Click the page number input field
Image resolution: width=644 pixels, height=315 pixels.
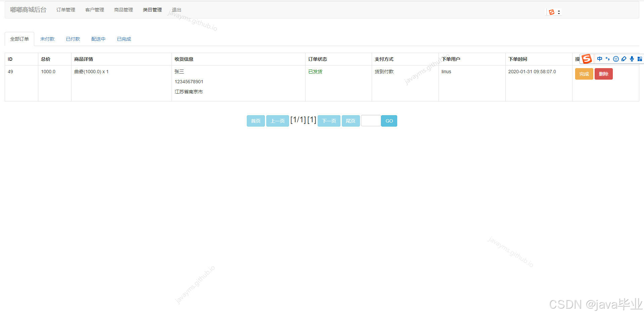pyautogui.click(x=371, y=121)
